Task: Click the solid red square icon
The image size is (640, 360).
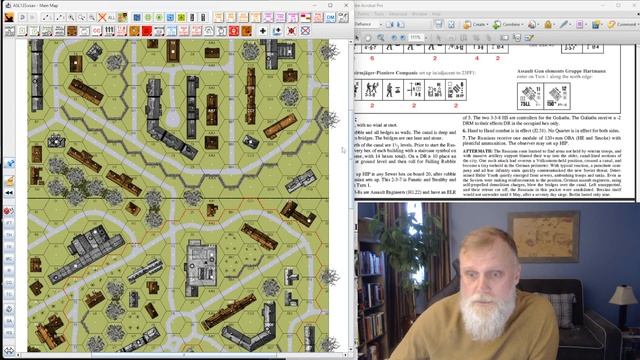Action: pos(147,31)
